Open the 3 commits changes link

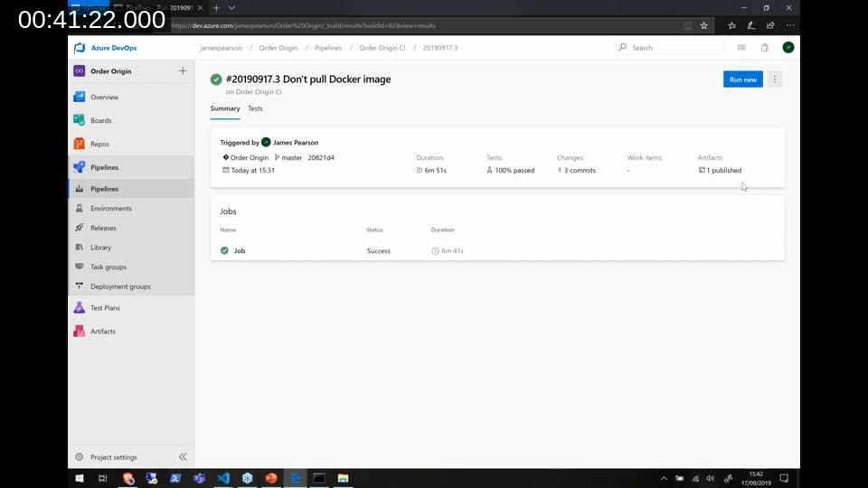[x=576, y=171]
